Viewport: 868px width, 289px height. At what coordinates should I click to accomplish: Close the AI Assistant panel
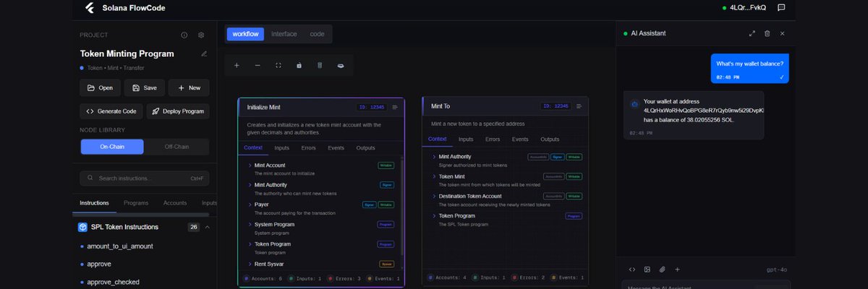pos(782,33)
